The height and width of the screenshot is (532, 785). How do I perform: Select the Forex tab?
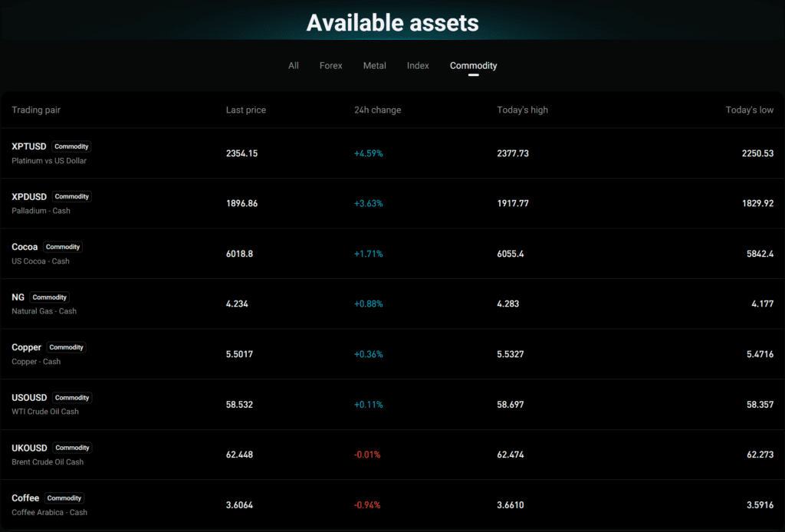(x=330, y=66)
